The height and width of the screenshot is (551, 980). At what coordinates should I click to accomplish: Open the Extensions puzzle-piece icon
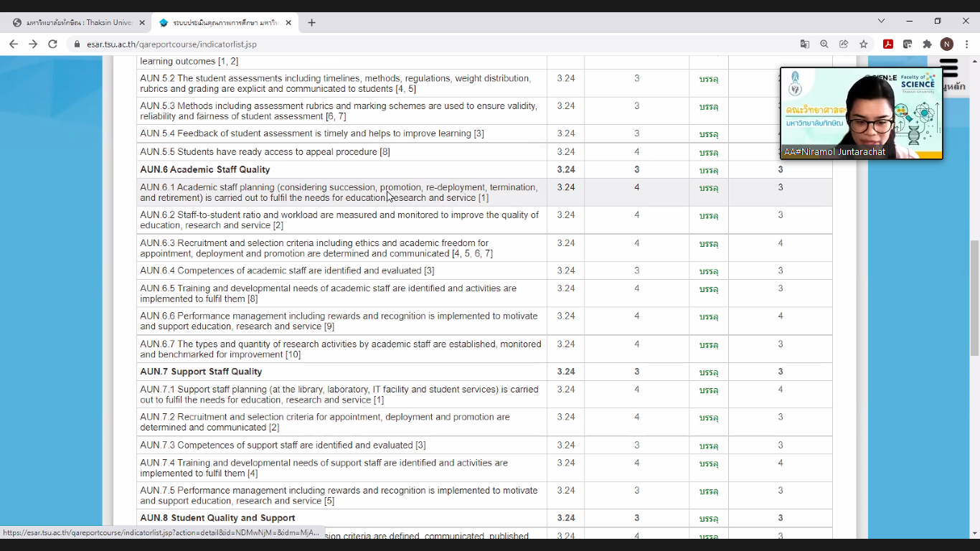[928, 44]
